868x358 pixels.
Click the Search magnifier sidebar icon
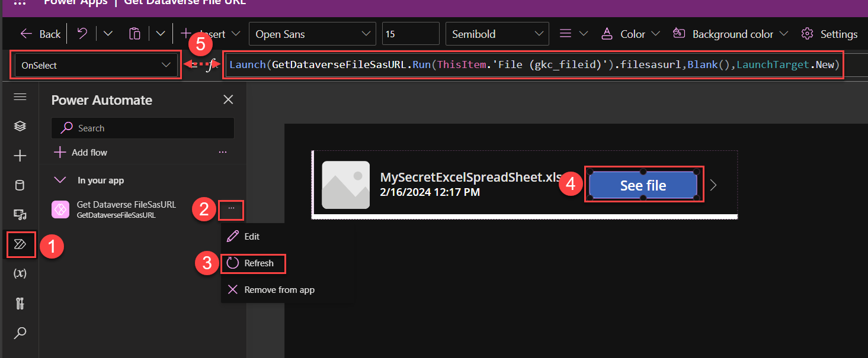pyautogui.click(x=20, y=333)
